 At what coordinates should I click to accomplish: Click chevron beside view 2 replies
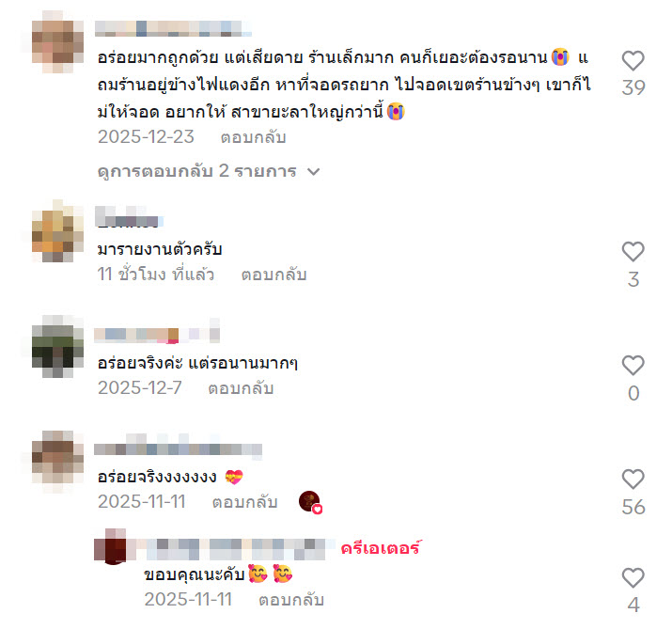[314, 172]
